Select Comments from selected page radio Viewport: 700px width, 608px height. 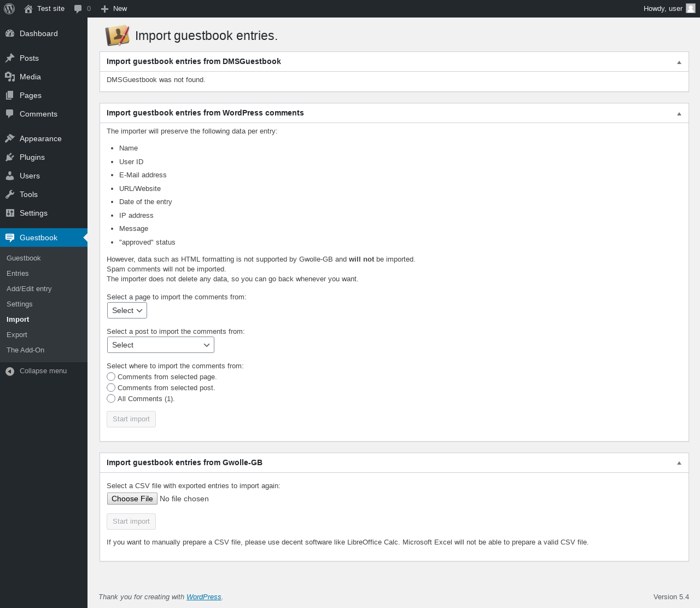pos(111,377)
